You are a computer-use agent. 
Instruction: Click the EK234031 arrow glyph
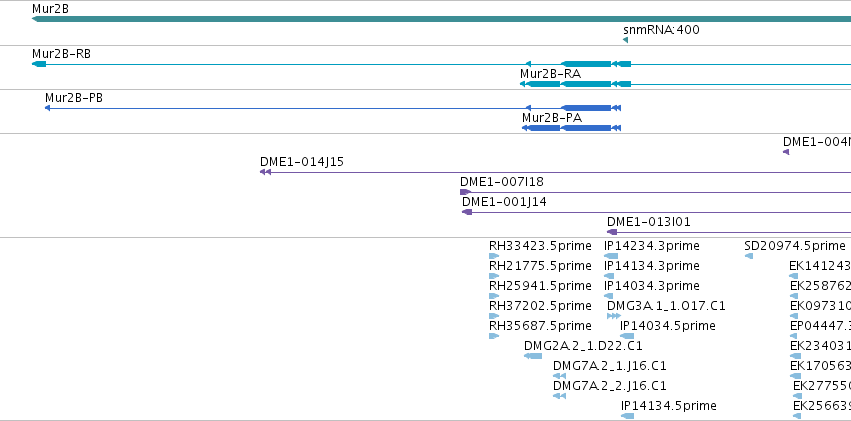(x=796, y=356)
